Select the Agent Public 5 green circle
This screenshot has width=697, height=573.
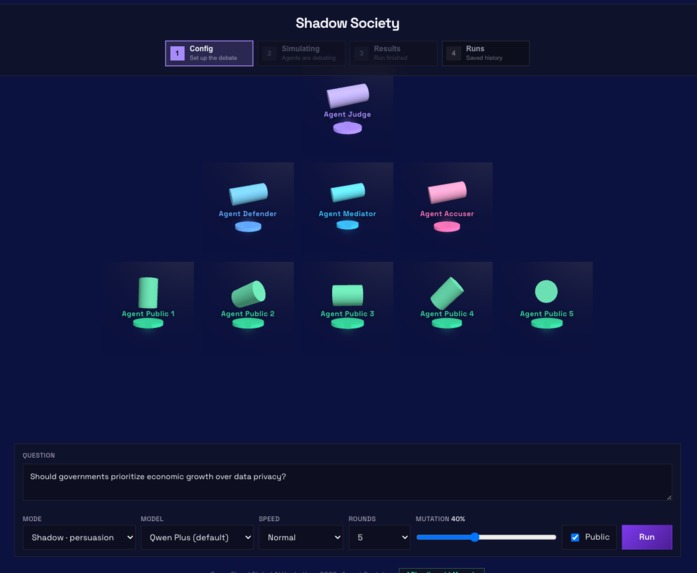tap(546, 292)
